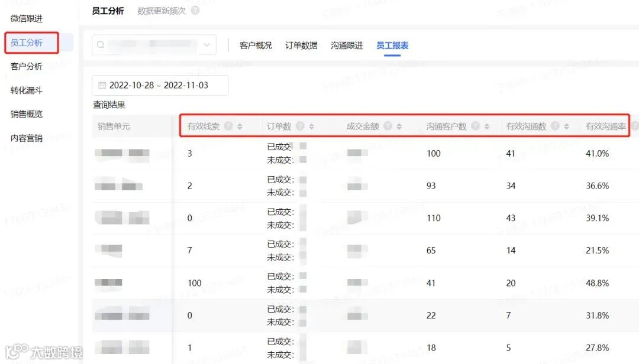Viewport: 639px width, 364px height.
Task: Click the 48.8% effective rate cell
Action: click(597, 283)
